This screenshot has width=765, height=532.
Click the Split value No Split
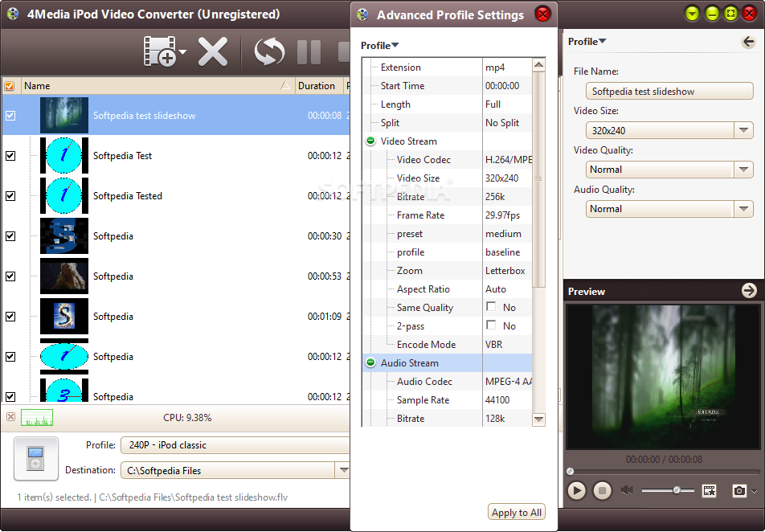click(x=502, y=123)
